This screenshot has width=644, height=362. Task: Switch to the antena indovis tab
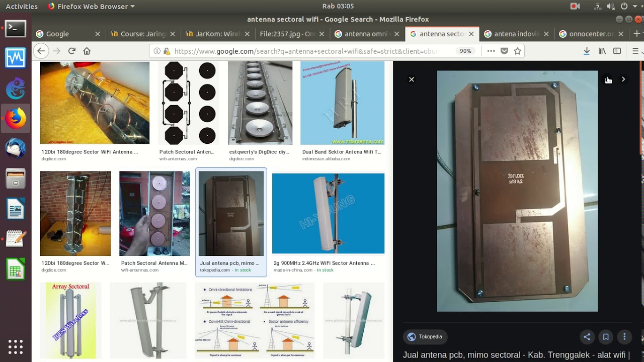tap(516, 34)
